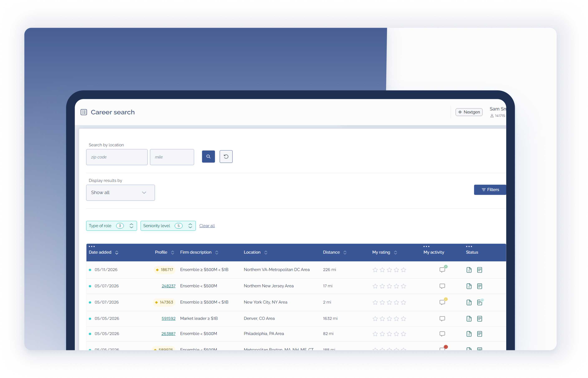The height and width of the screenshot is (378, 588).
Task: Expand the Type of role filter
Action: 112,226
